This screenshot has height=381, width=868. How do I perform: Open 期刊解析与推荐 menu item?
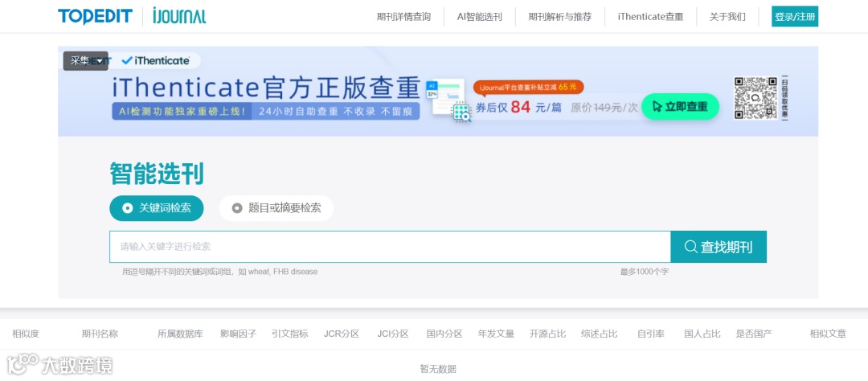pyautogui.click(x=559, y=17)
